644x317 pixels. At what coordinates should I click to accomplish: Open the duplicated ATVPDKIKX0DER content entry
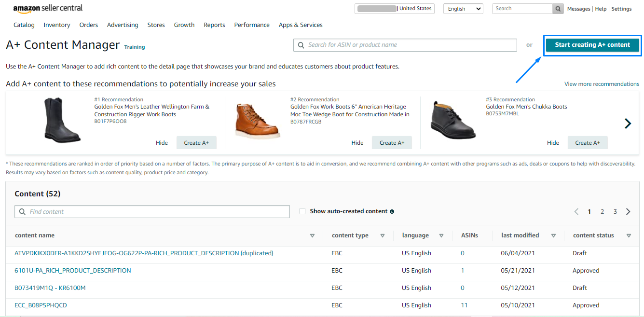point(144,253)
